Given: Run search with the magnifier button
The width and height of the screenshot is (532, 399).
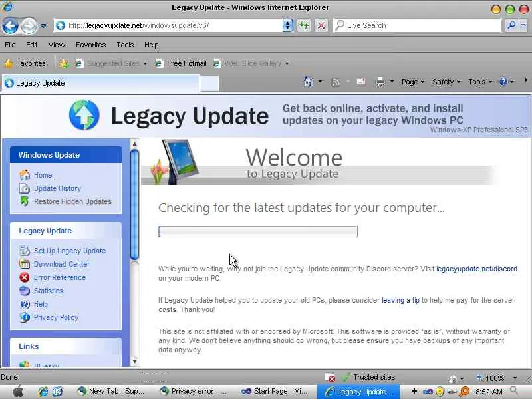Looking at the screenshot, I should pos(511,25).
